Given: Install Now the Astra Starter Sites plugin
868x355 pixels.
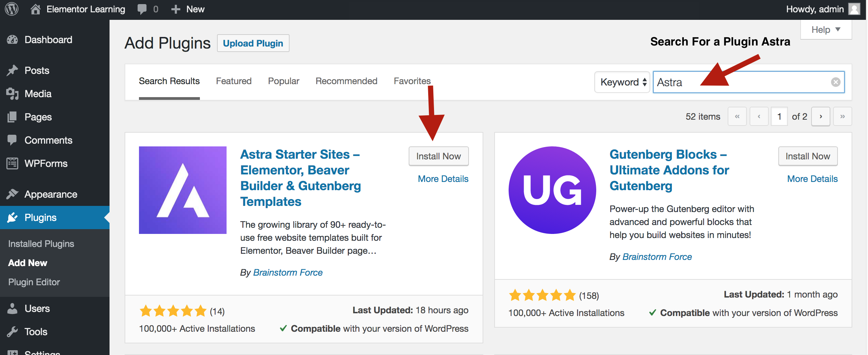Looking at the screenshot, I should click(x=438, y=156).
